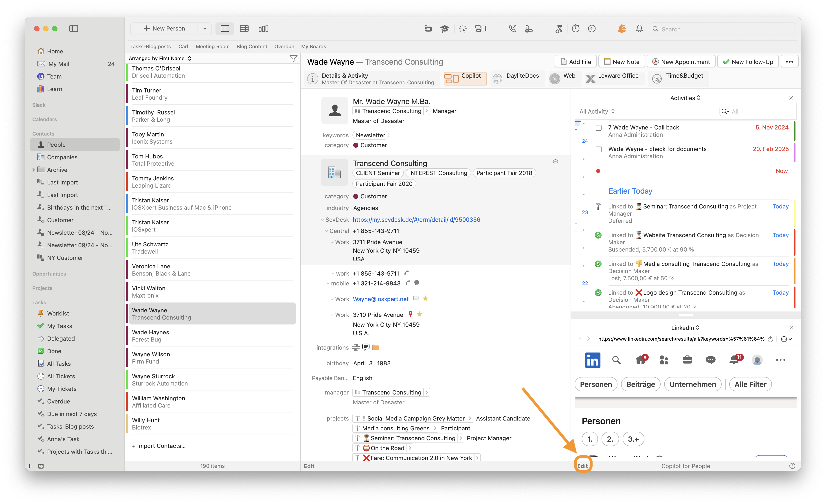Close the Activities panel
The width and height of the screenshot is (826, 504).
[791, 98]
